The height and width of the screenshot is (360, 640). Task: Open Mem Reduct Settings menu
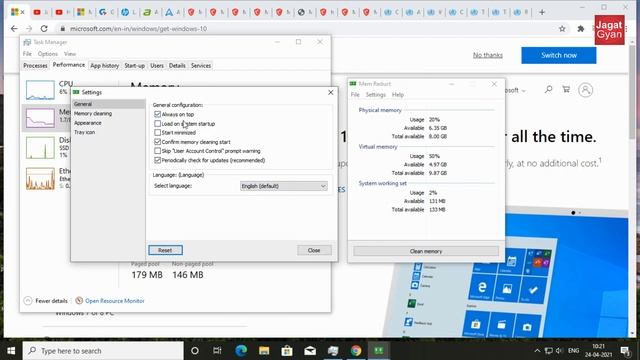[376, 95]
